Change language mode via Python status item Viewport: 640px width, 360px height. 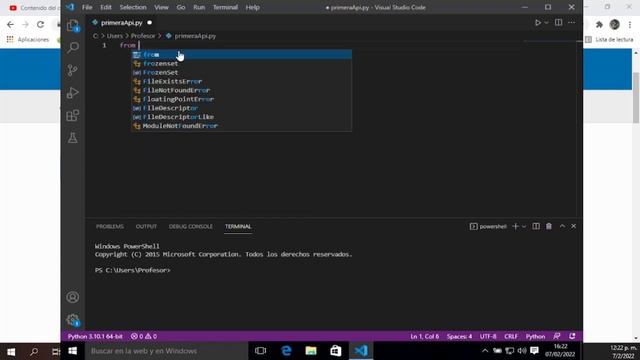click(x=535, y=337)
